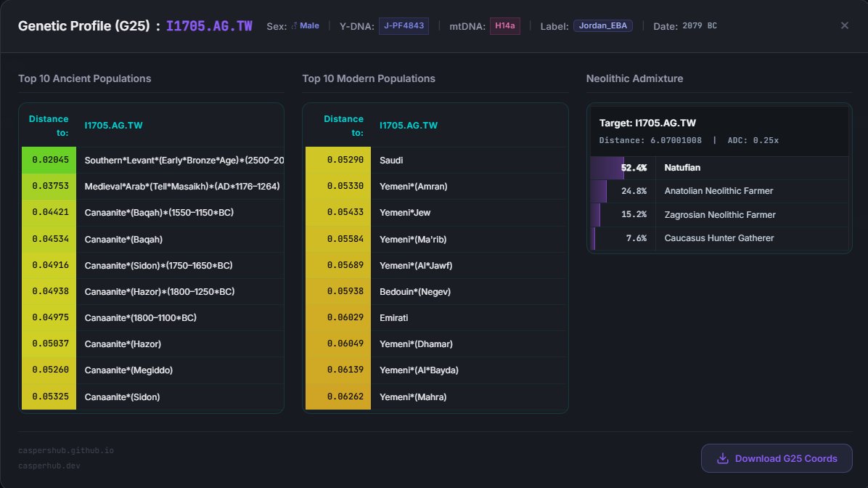868x488 pixels.
Task: Click the Natufian admixture row
Action: point(719,168)
